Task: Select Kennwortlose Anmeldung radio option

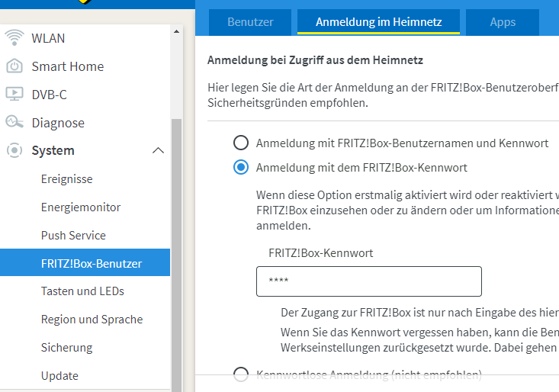Action: pos(241,374)
